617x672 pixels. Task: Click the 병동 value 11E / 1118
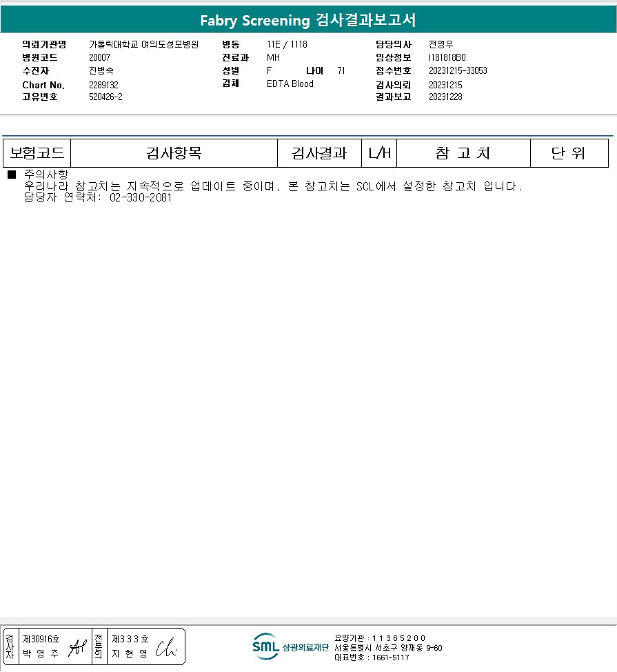point(287,44)
